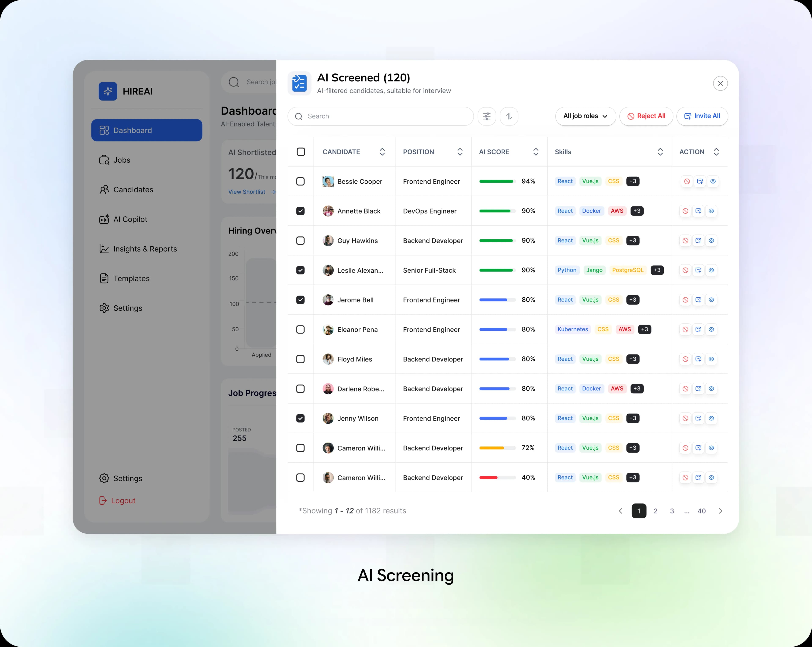The image size is (812, 647).
Task: Invite Annette Black using the invite icon
Action: [x=698, y=211]
